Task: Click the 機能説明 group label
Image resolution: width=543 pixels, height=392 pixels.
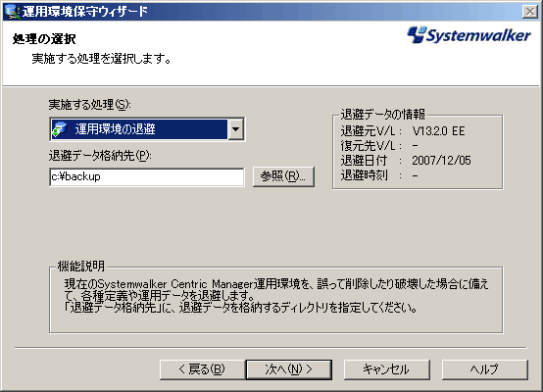Action: [81, 266]
